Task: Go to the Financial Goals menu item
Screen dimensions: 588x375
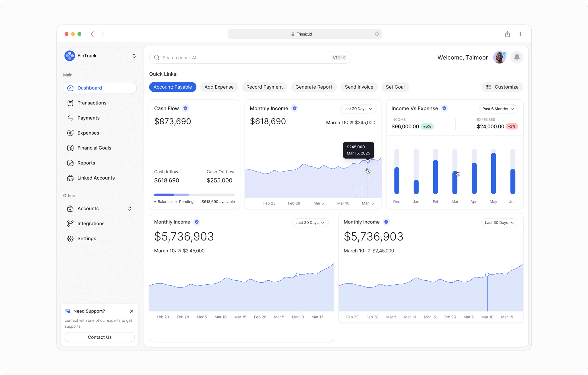Action: (94, 148)
